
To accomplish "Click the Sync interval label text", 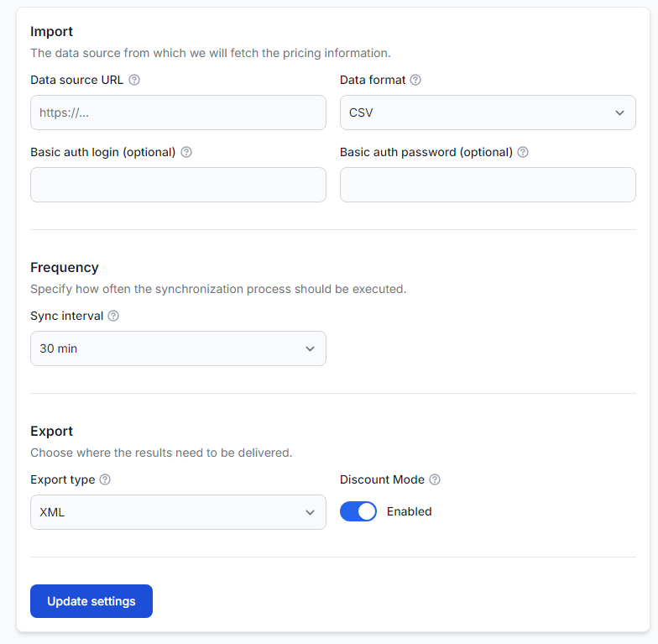I will pos(67,316).
